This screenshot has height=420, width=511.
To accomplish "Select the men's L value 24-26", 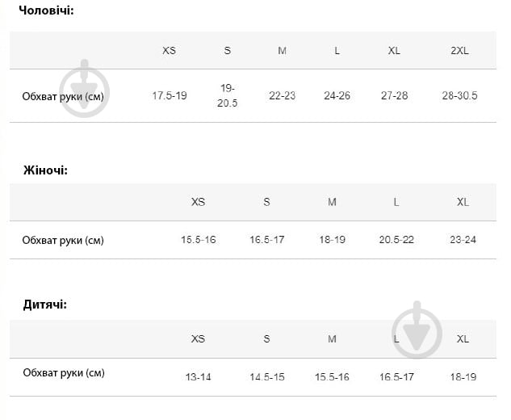I will tap(337, 95).
